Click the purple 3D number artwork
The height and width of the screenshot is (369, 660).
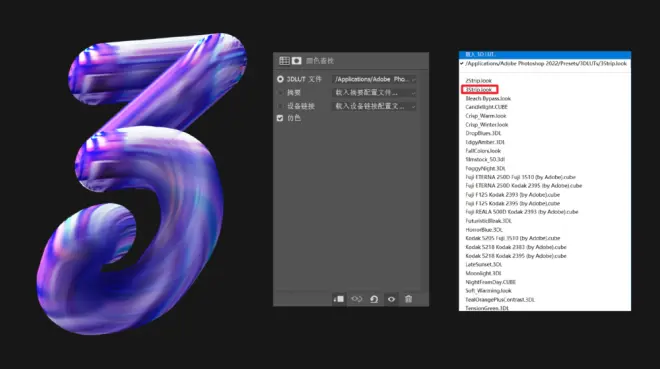pyautogui.click(x=143, y=184)
